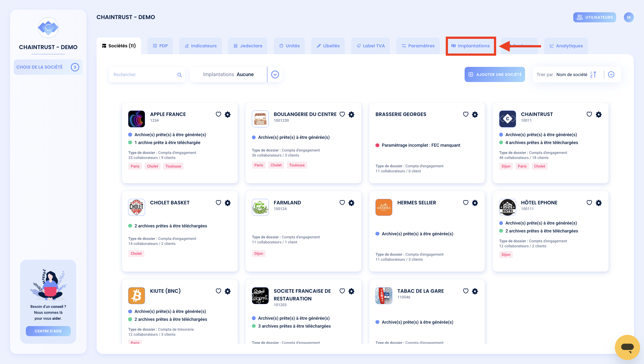
Task: Open the chat support bubble
Action: click(627, 348)
